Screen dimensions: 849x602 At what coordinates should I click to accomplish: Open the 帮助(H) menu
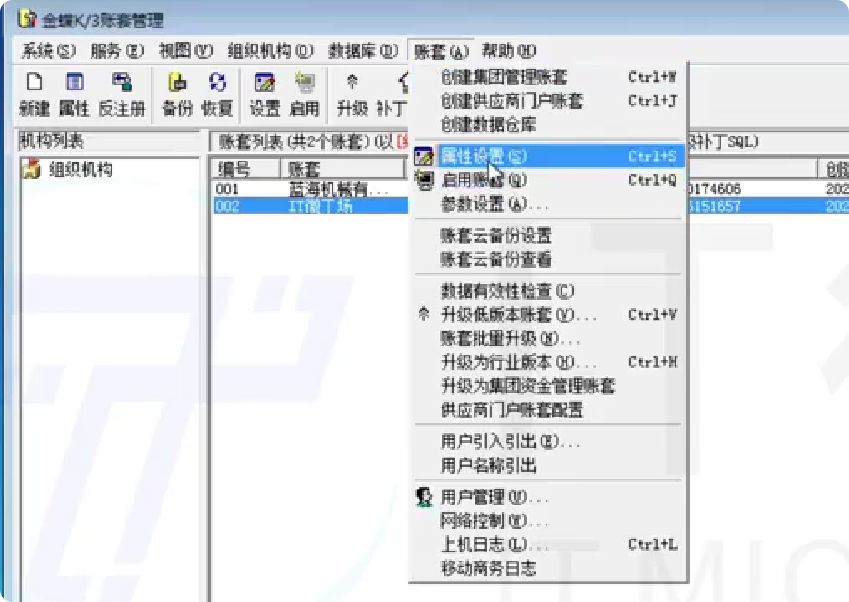(x=509, y=51)
